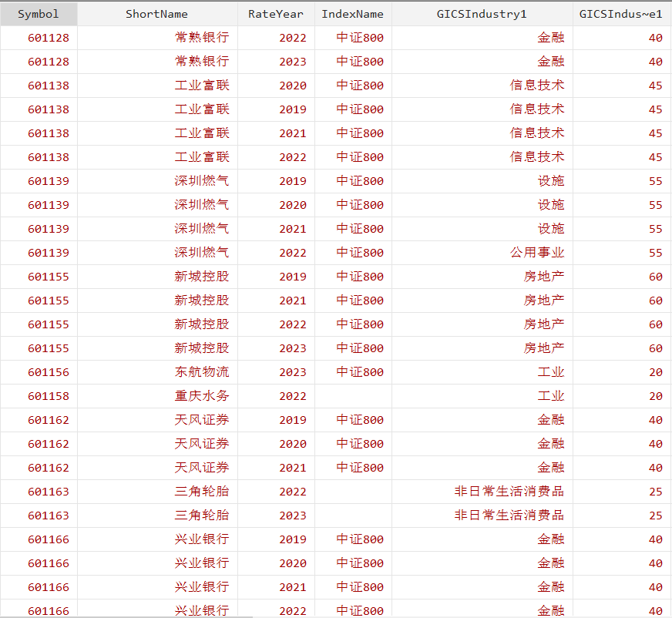The image size is (672, 618).
Task: Click 兴业银行 ShortName cell in 2019 row
Action: [157, 539]
